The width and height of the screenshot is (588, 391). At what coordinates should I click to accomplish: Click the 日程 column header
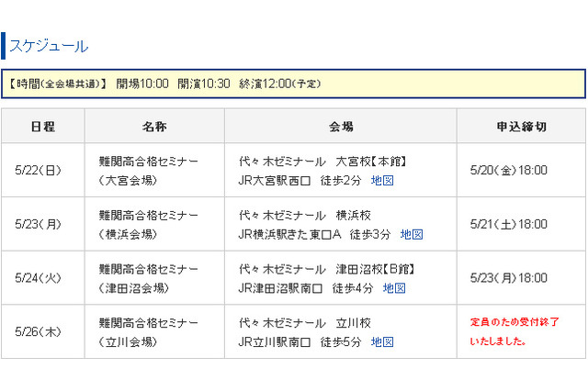tap(43, 127)
